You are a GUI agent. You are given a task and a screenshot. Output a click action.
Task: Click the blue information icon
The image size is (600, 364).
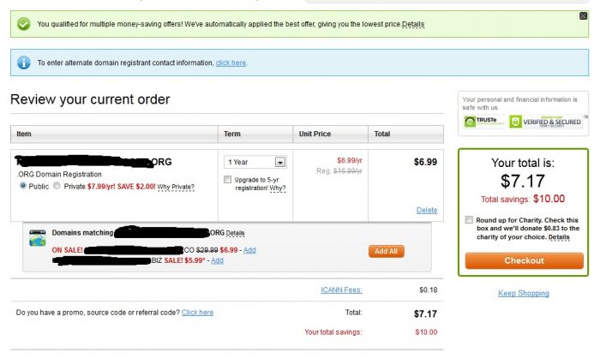24,63
